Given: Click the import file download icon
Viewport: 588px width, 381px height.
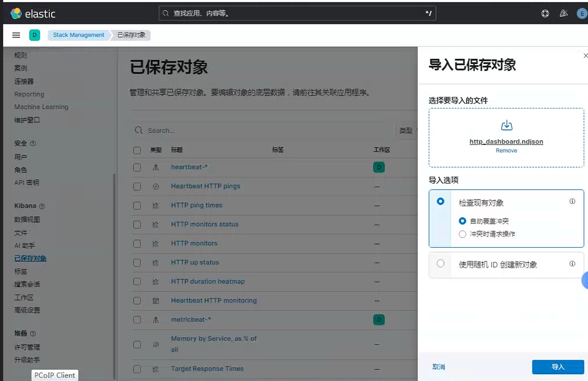Looking at the screenshot, I should tap(507, 125).
